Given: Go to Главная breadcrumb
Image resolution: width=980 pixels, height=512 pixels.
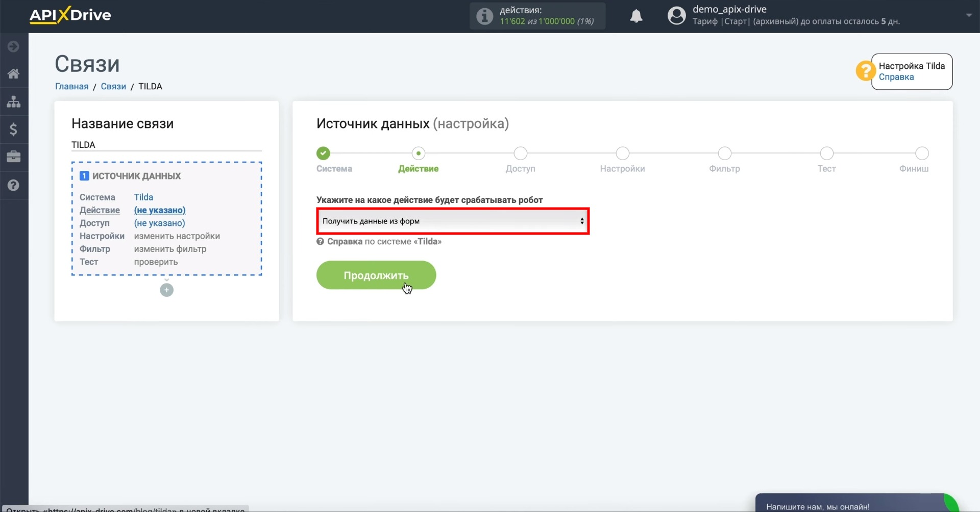Looking at the screenshot, I should click(71, 86).
